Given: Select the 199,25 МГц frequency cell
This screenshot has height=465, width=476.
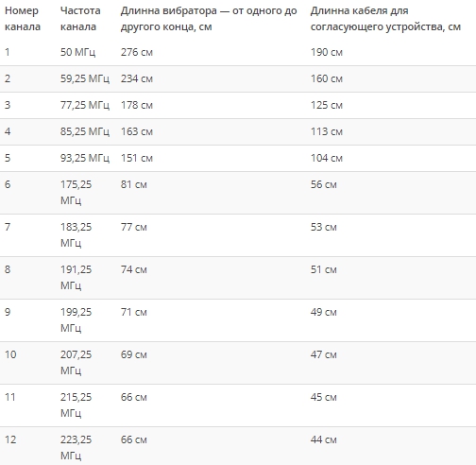Looking at the screenshot, I should [x=76, y=320].
